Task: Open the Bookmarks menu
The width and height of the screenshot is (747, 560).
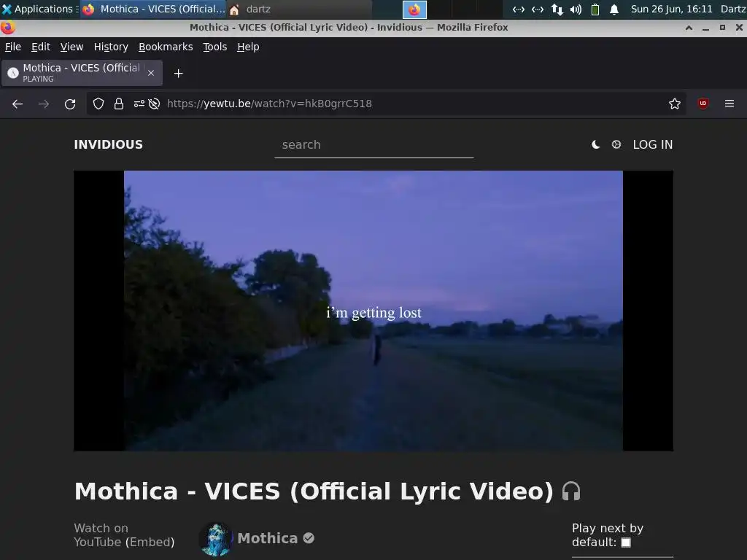Action: click(x=166, y=47)
